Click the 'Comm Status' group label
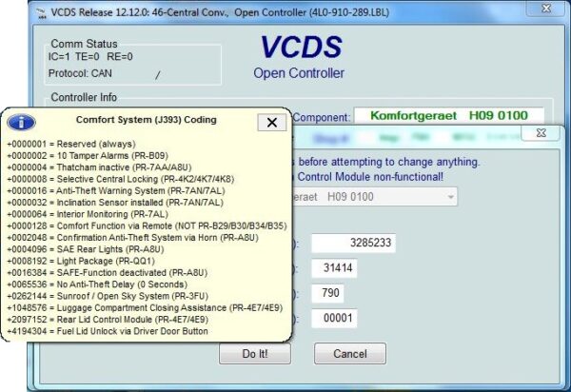 point(84,44)
